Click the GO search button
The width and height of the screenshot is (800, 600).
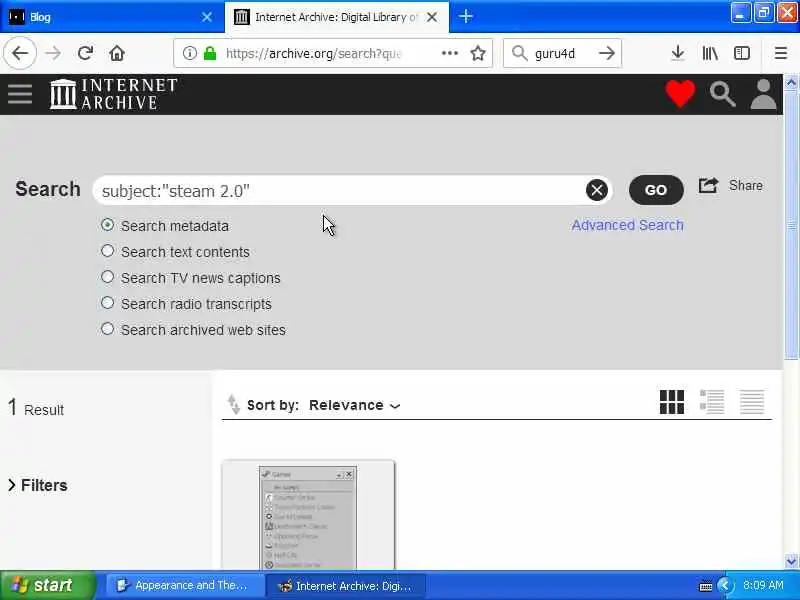pos(656,190)
